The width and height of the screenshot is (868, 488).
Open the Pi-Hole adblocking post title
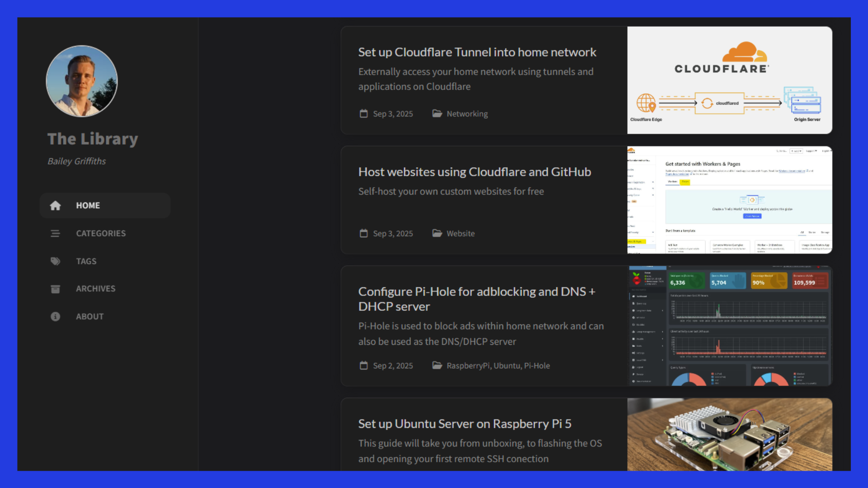click(476, 299)
